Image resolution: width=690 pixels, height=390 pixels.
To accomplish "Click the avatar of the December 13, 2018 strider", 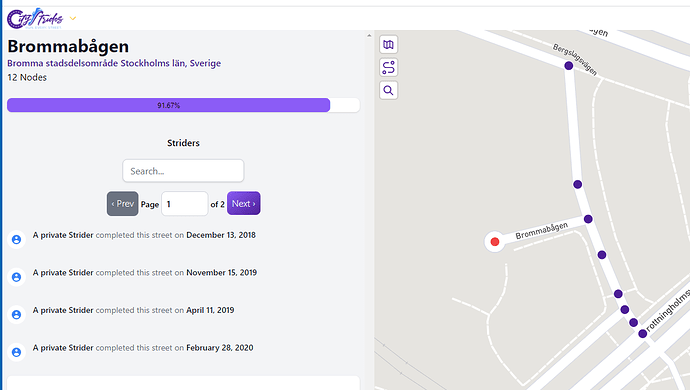I will tap(16, 239).
